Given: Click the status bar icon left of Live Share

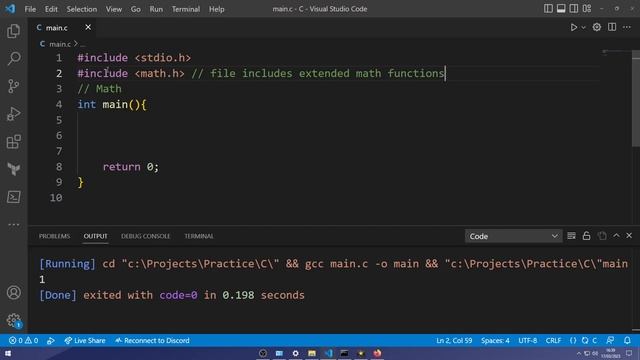Looking at the screenshot, I should 51,340.
